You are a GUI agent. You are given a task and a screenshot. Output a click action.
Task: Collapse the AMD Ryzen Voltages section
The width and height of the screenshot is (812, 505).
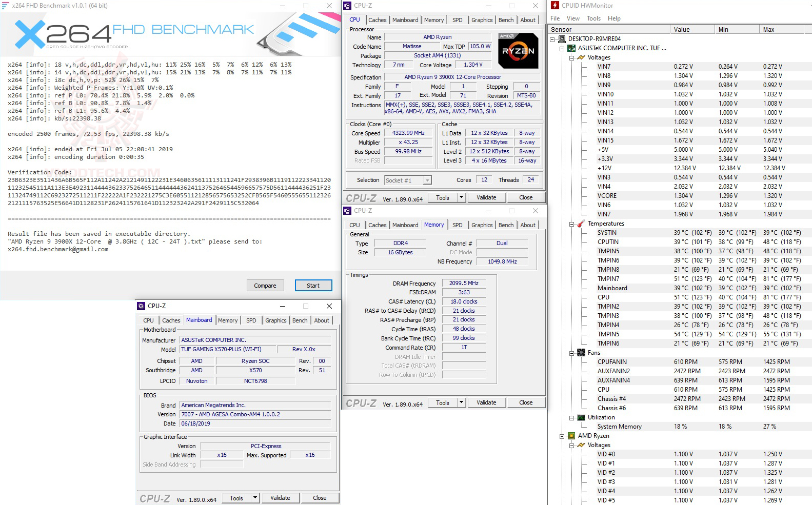tap(572, 445)
